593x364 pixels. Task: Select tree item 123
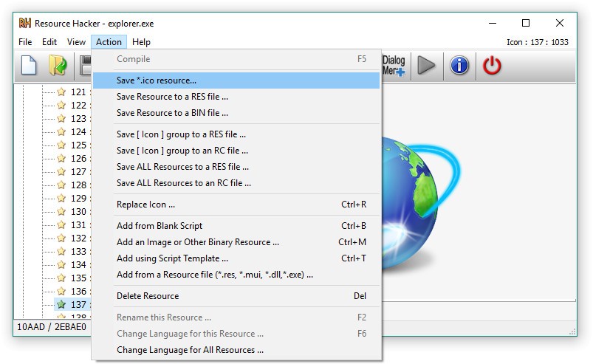tap(79, 118)
